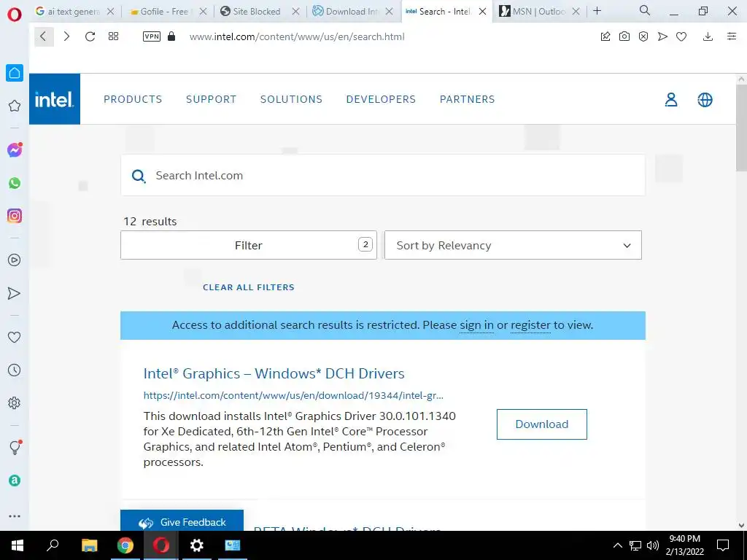Open the snapshot camera icon in toolbar

pos(624,36)
